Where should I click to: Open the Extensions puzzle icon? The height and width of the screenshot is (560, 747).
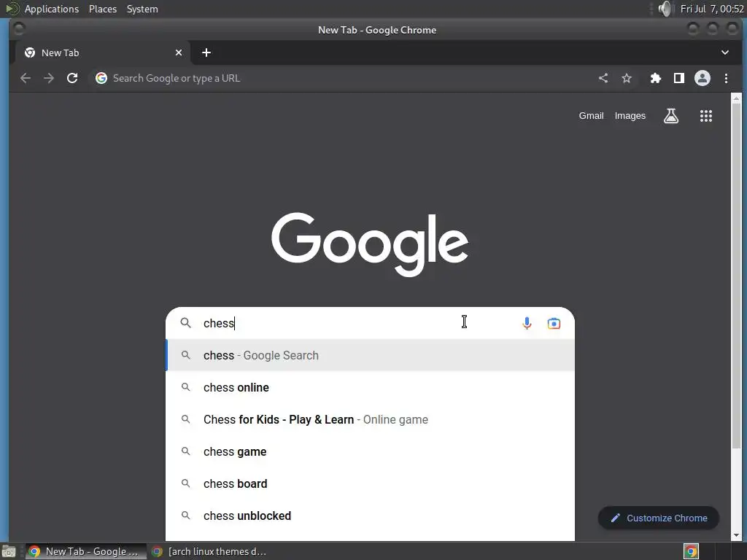coord(656,78)
